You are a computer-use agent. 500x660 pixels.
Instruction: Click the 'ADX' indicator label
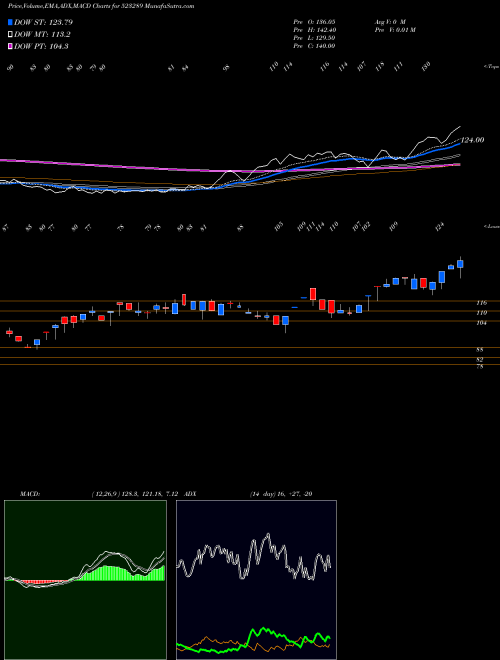point(190,494)
